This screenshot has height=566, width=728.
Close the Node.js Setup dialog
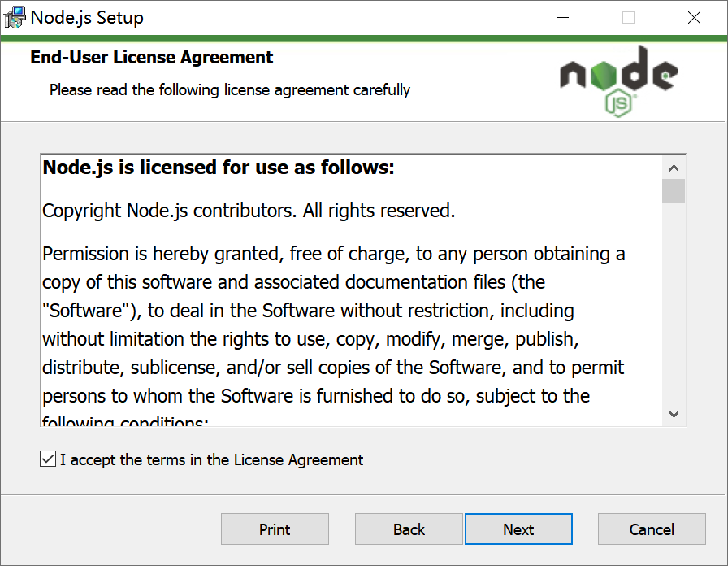click(694, 17)
